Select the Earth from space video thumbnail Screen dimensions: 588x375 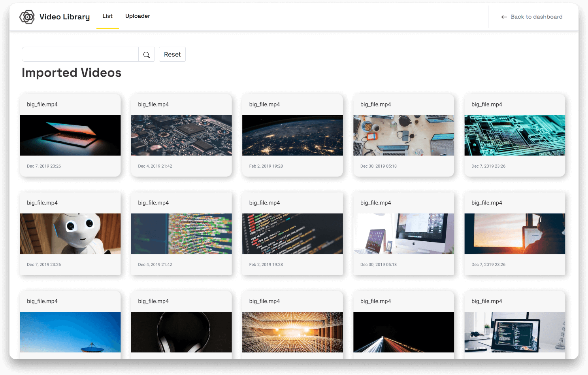click(292, 135)
